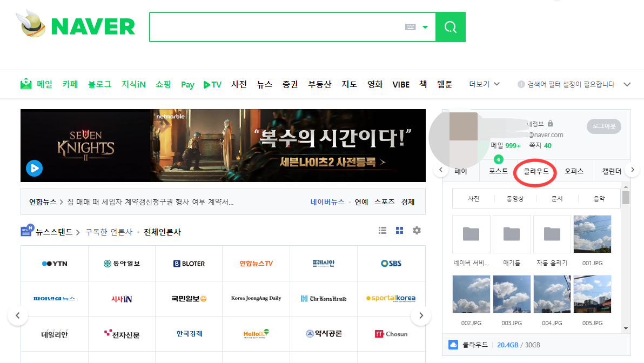
Task: Expand the search autocomplete dropdown arrow
Action: (425, 27)
